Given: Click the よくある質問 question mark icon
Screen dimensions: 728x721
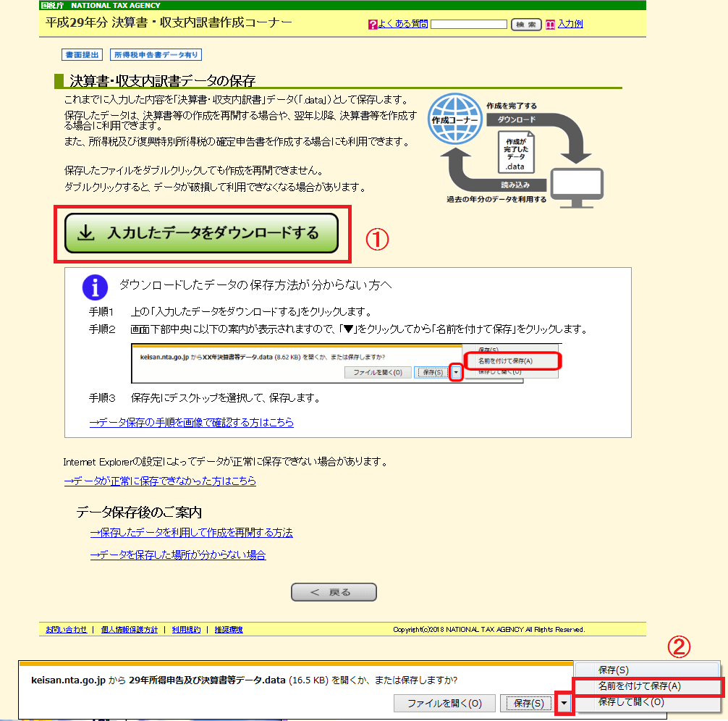Looking at the screenshot, I should pos(373,25).
